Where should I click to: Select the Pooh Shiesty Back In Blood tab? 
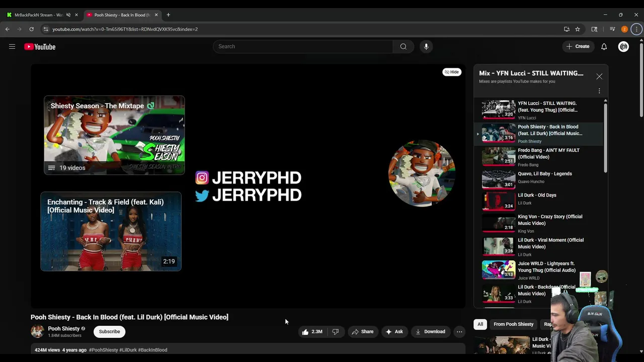122,15
